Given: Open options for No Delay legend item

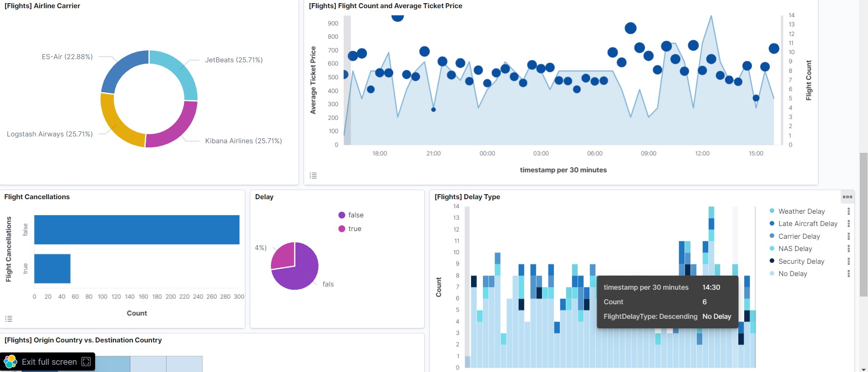Looking at the screenshot, I should (x=848, y=274).
